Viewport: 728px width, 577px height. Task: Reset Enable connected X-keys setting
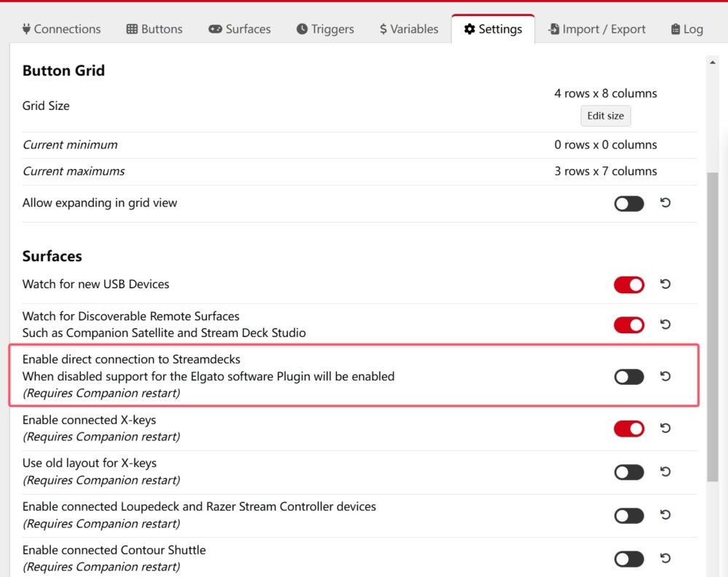(665, 429)
